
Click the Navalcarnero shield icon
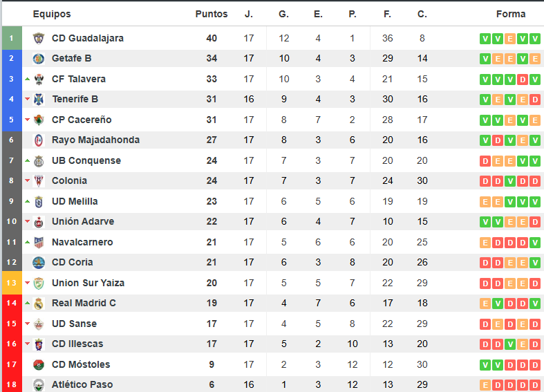point(39,243)
